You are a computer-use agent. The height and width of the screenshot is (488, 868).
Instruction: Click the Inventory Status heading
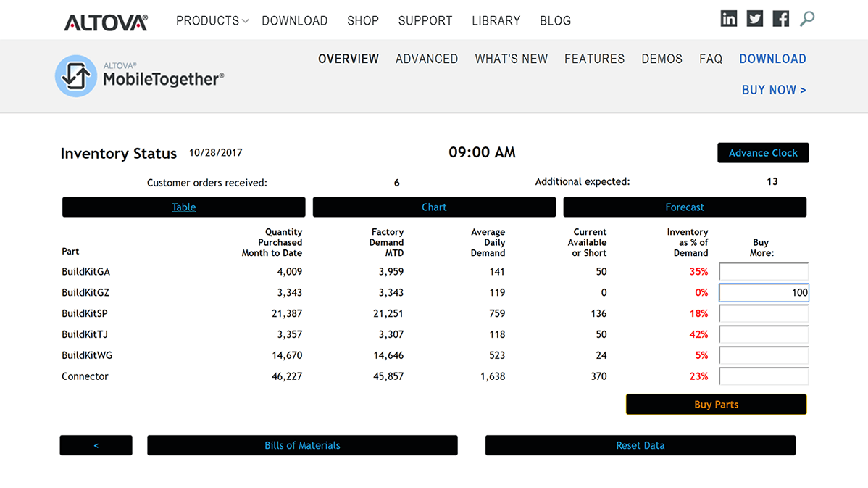click(119, 154)
